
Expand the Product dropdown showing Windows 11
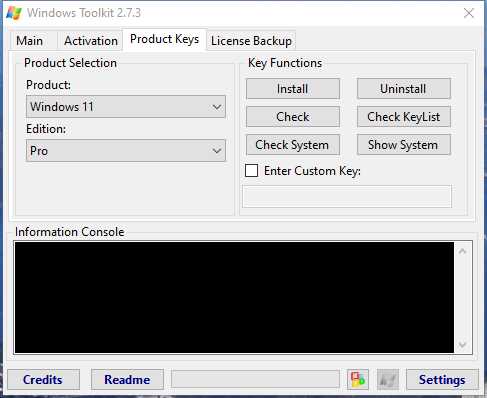pyautogui.click(x=126, y=107)
